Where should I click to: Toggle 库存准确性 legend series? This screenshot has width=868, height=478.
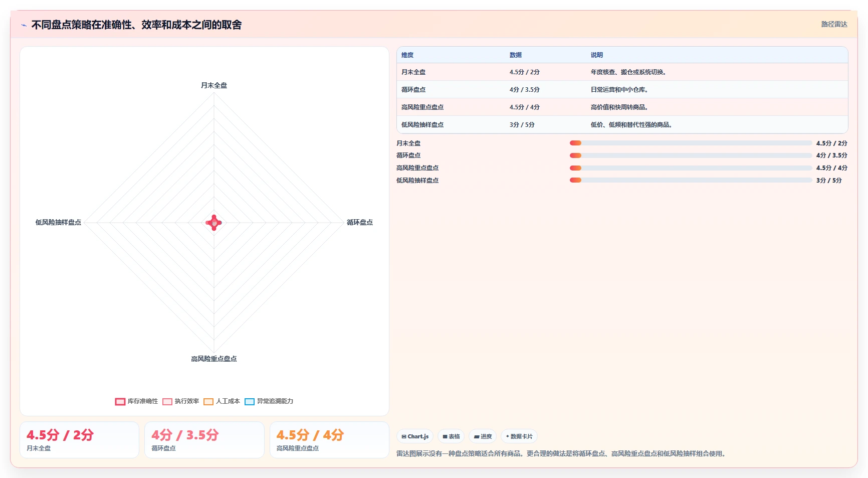click(136, 401)
